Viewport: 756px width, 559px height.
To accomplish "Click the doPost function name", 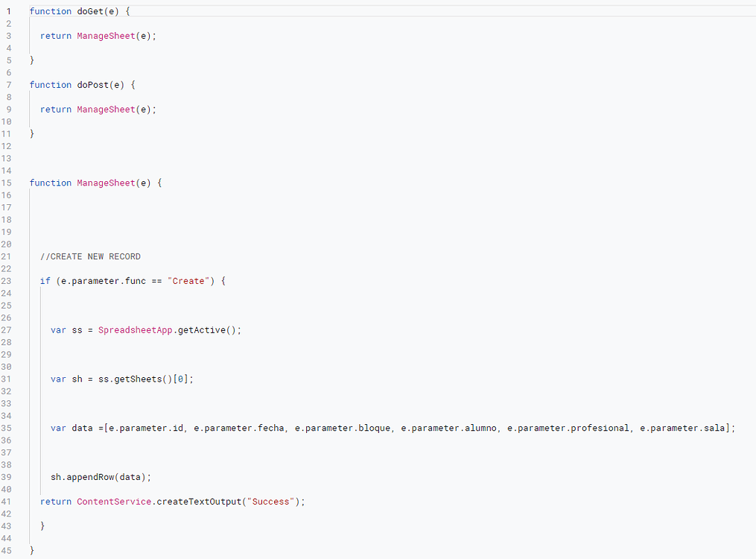I will coord(95,85).
